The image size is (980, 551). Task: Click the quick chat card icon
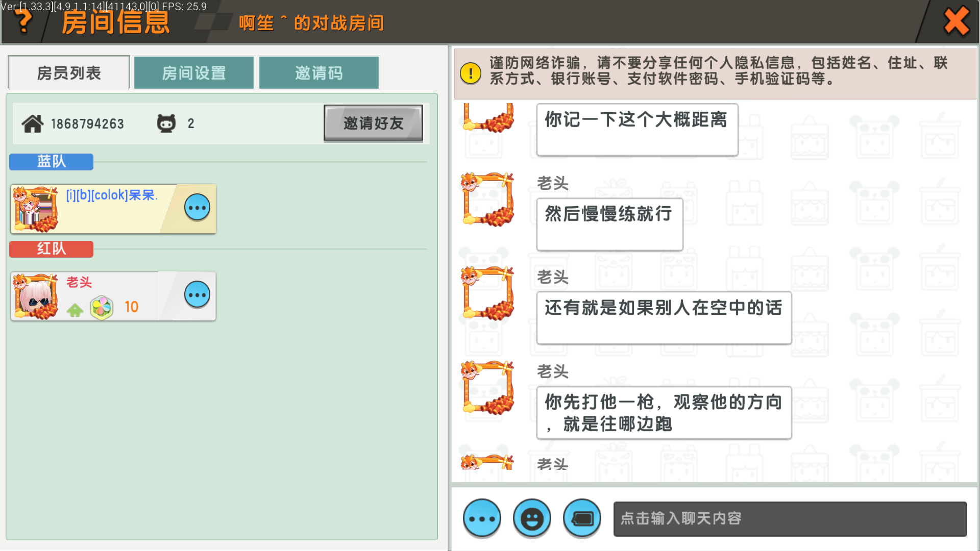point(582,519)
